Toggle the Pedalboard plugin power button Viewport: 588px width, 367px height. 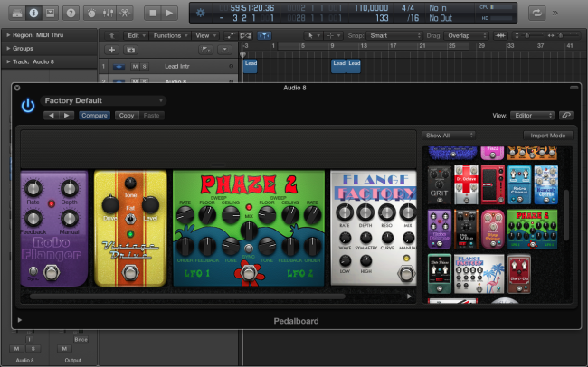(28, 105)
